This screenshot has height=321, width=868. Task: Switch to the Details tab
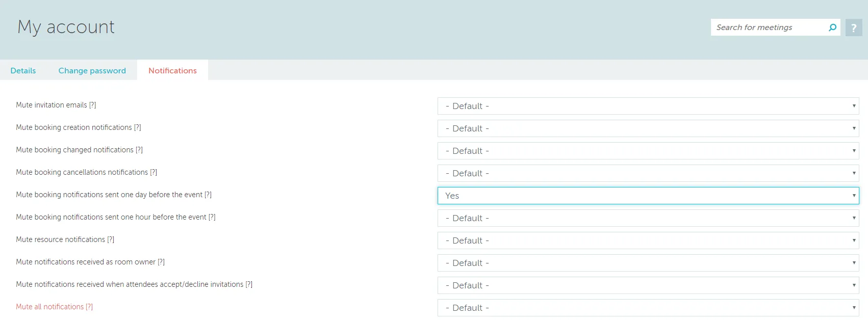point(23,71)
